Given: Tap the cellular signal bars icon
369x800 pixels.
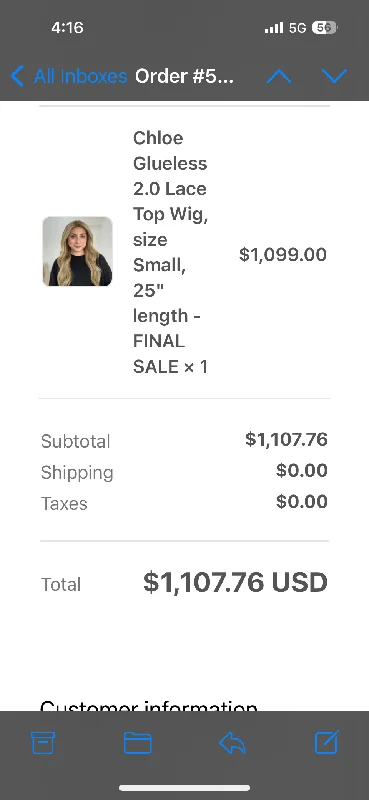Looking at the screenshot, I should click(x=274, y=28).
